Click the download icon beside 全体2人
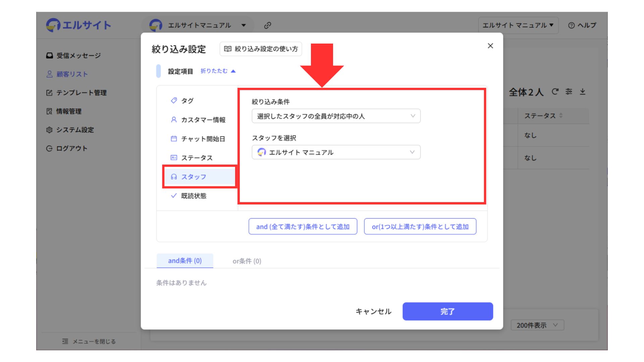Image resolution: width=644 pixels, height=362 pixels. coord(583,92)
